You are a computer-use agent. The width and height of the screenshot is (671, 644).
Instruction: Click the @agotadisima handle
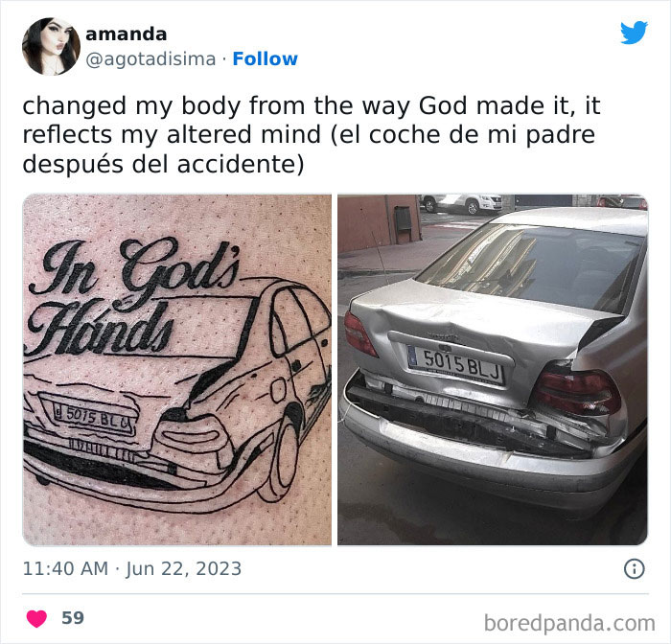coord(150,59)
